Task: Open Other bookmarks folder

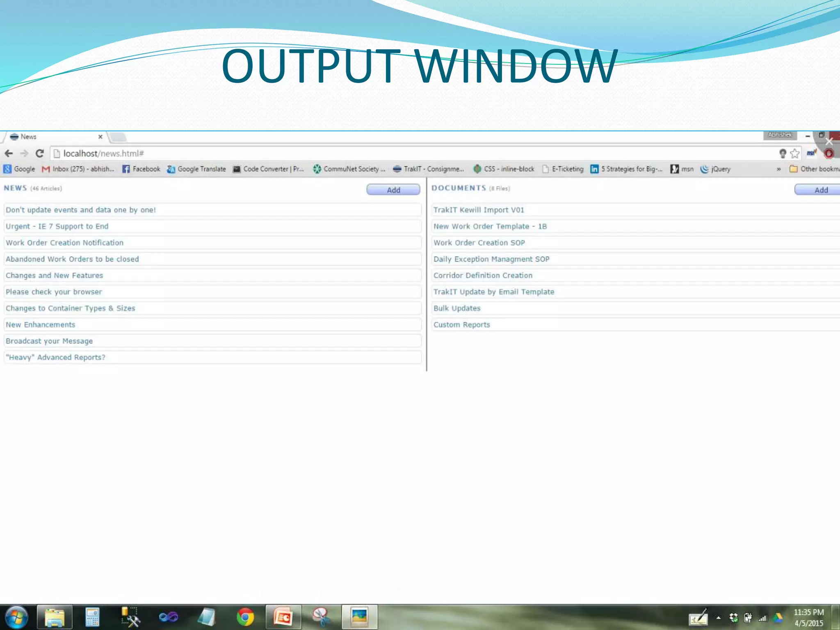Action: 814,169
